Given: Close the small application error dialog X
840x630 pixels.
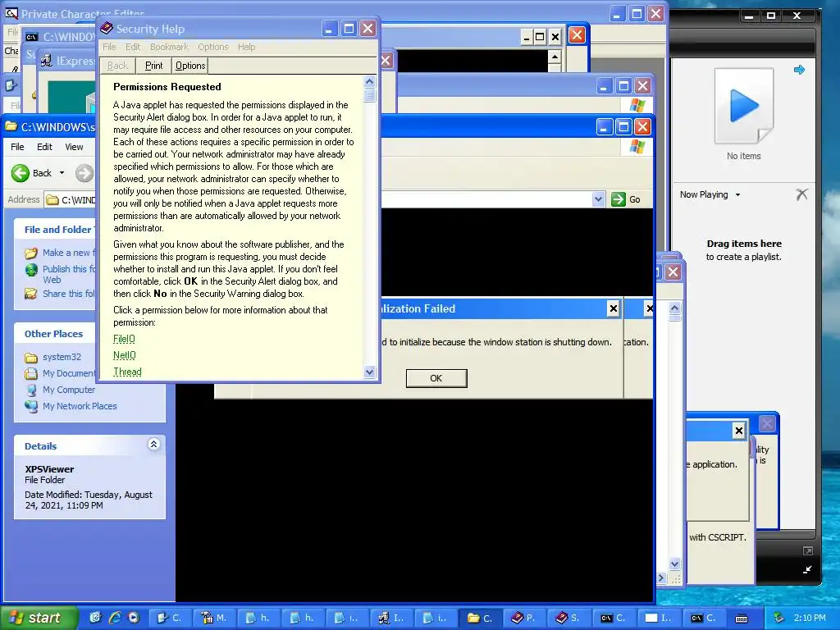Looking at the screenshot, I should [739, 430].
